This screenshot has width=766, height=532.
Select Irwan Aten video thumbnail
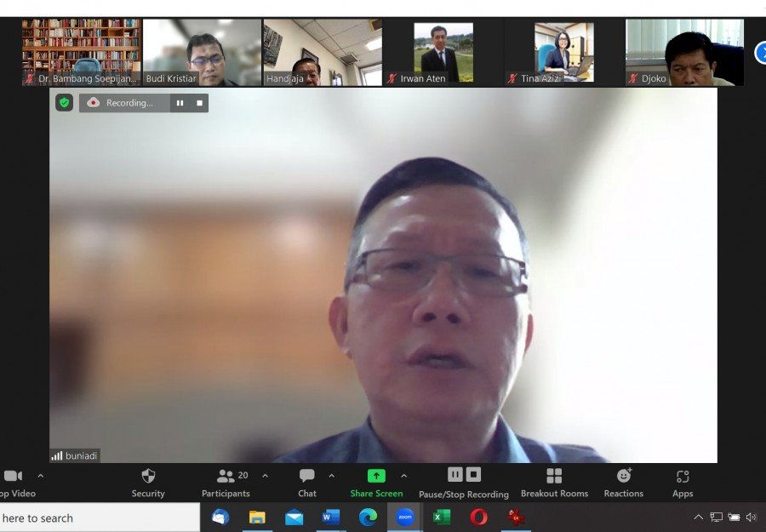pyautogui.click(x=443, y=52)
